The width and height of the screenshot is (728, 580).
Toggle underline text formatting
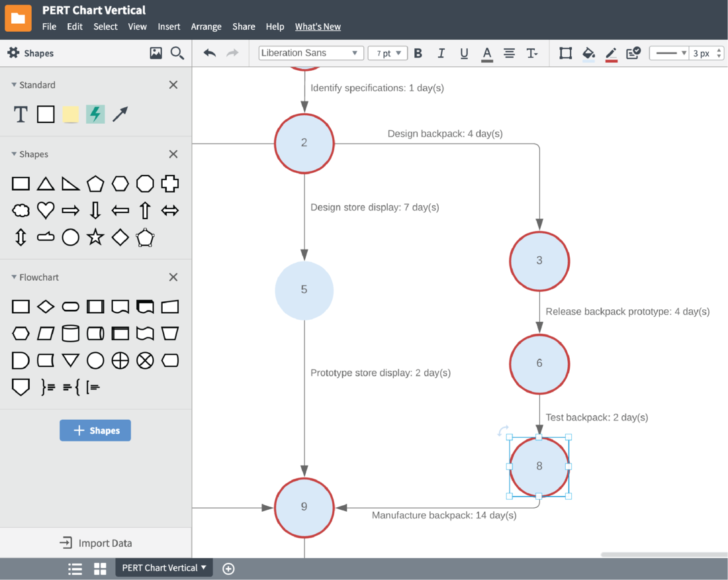pos(463,53)
